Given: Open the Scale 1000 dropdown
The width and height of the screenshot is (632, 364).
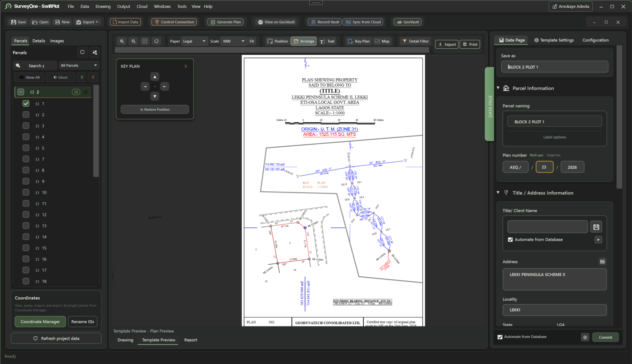Looking at the screenshot, I should point(233,41).
